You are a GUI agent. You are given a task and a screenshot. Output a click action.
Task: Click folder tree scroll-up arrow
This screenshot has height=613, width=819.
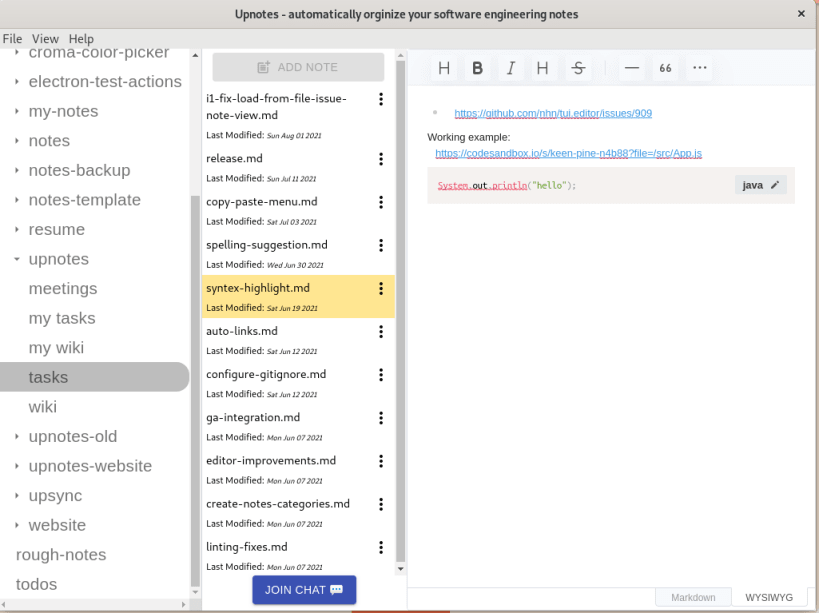195,55
